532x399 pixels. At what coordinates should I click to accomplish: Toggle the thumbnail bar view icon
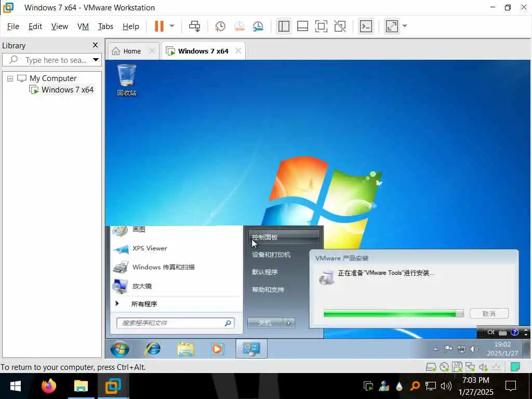[x=302, y=26]
